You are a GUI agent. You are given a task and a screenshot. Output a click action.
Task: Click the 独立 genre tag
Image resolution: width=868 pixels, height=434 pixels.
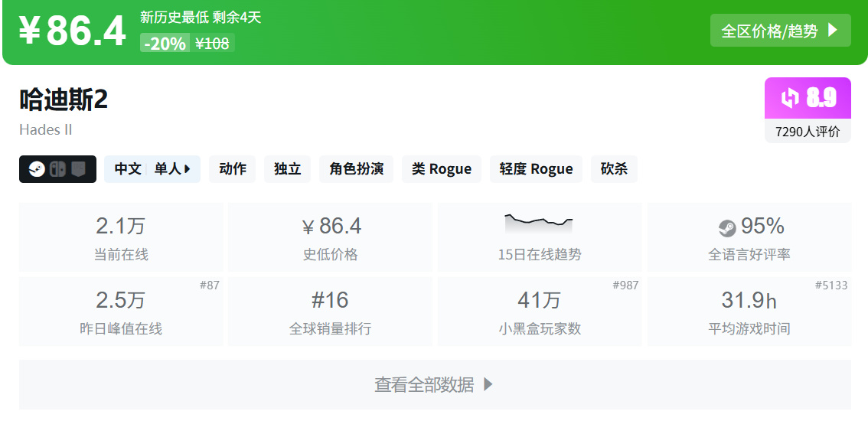pos(287,169)
